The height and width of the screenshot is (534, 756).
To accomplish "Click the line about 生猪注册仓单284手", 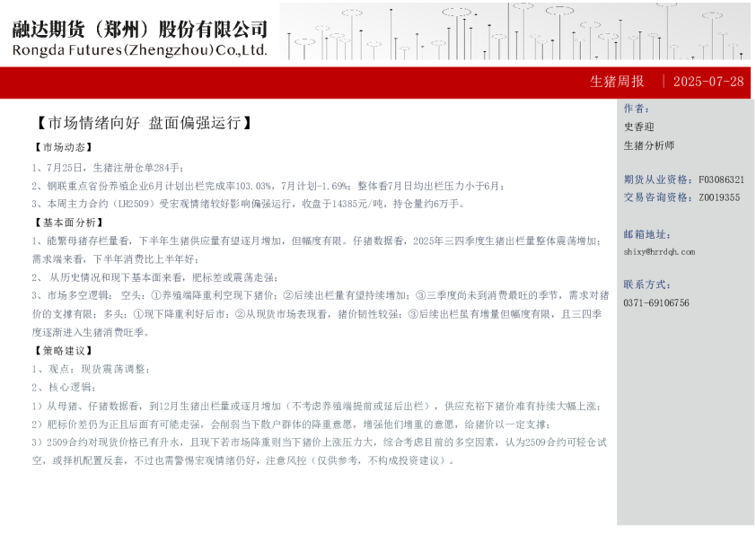I will pyautogui.click(x=108, y=167).
